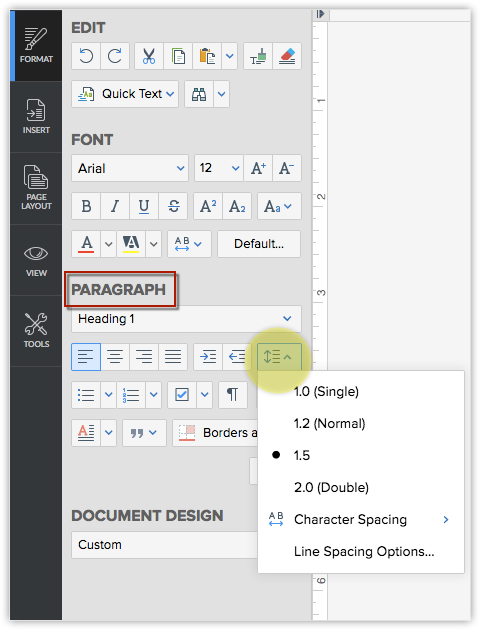Click the Default... font button

point(259,244)
